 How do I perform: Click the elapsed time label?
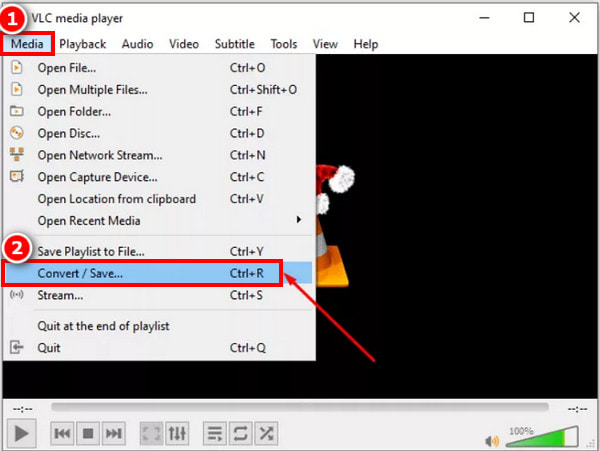23,409
